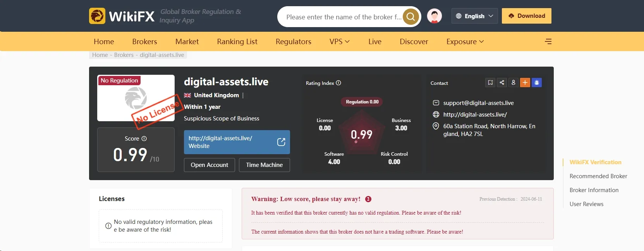Click the share icon in the Contact panel
Image resolution: width=644 pixels, height=251 pixels.
pyautogui.click(x=502, y=83)
